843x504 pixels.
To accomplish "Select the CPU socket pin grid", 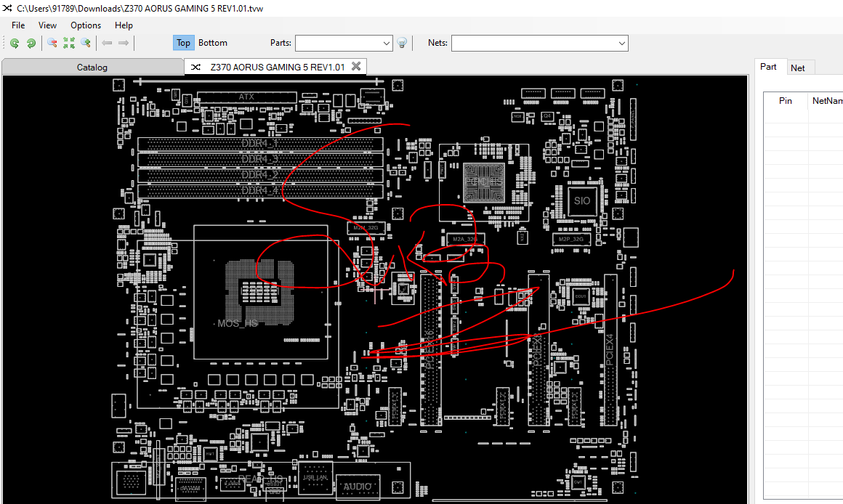I will (x=260, y=293).
